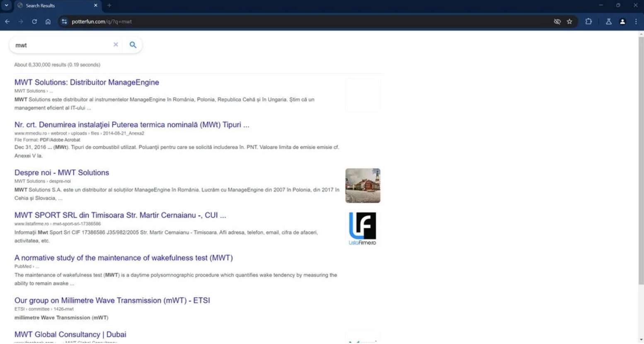This screenshot has height=344, width=644.
Task: Click the Chrome experiments flask icon
Action: 608,22
